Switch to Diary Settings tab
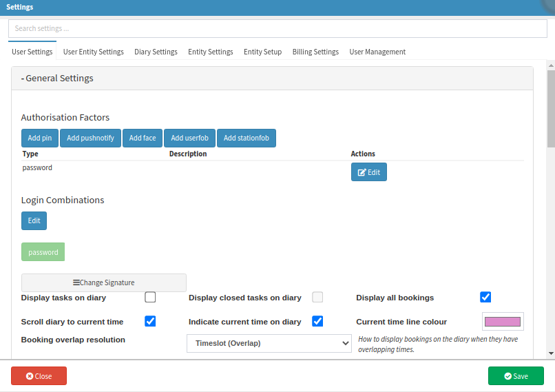Screen dimensions: 555x392 tap(156, 52)
